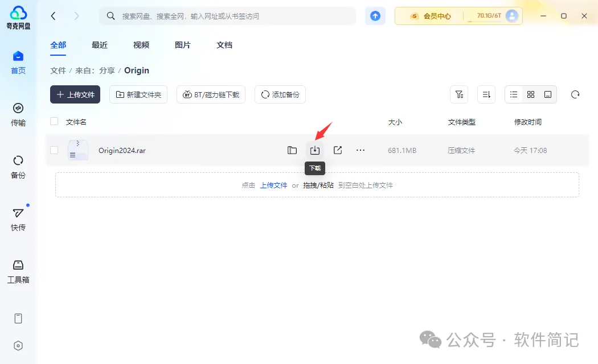The width and height of the screenshot is (598, 364).
Task: Click the 70.1G/6T storage usage indicator
Action: (489, 15)
